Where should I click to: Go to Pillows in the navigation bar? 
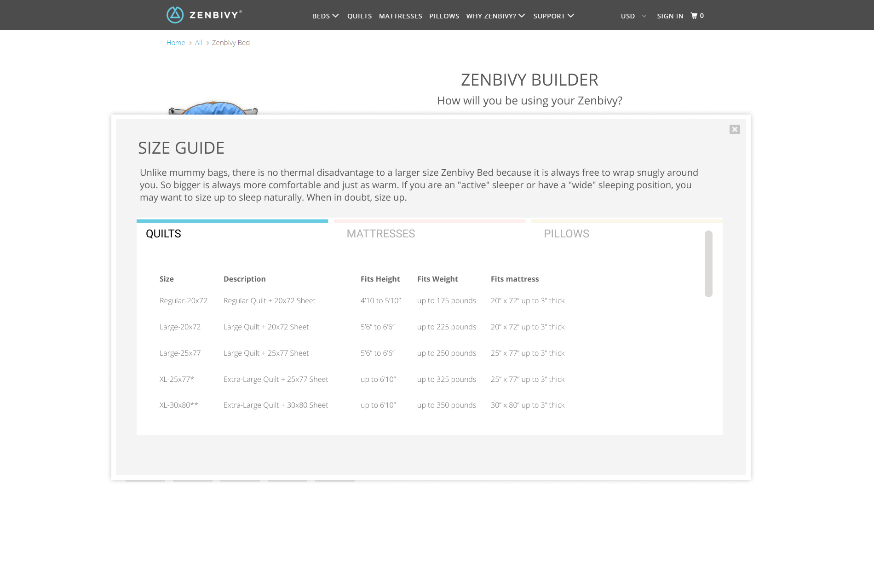point(444,16)
